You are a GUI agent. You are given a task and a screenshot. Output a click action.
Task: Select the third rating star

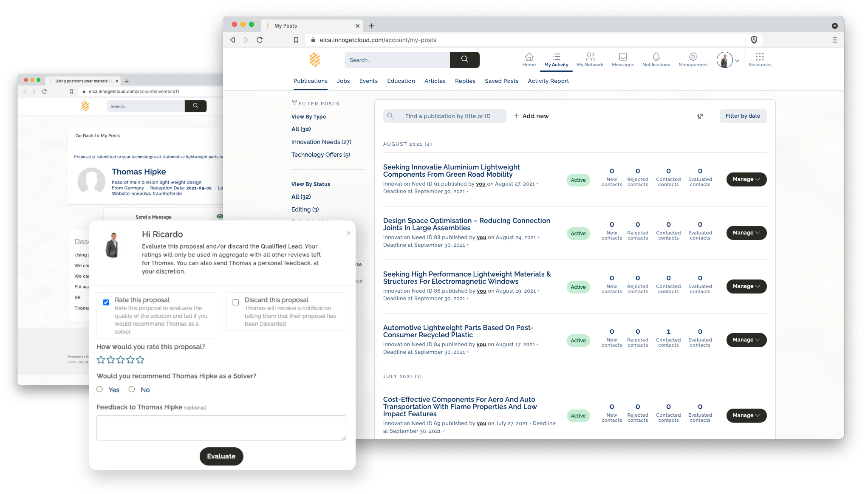pyautogui.click(x=121, y=360)
